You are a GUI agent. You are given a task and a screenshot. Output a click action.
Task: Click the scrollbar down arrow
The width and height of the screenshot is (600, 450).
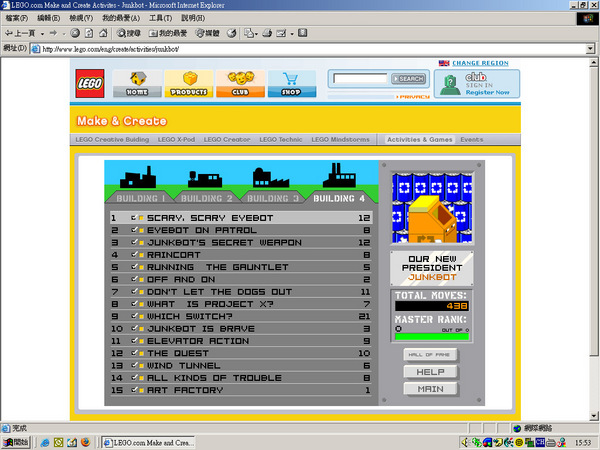(x=593, y=416)
